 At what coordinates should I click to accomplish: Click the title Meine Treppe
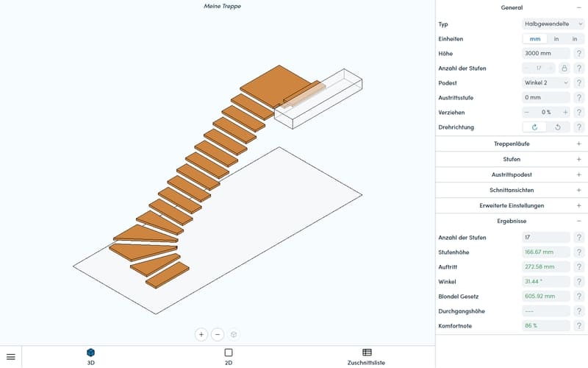(x=222, y=6)
